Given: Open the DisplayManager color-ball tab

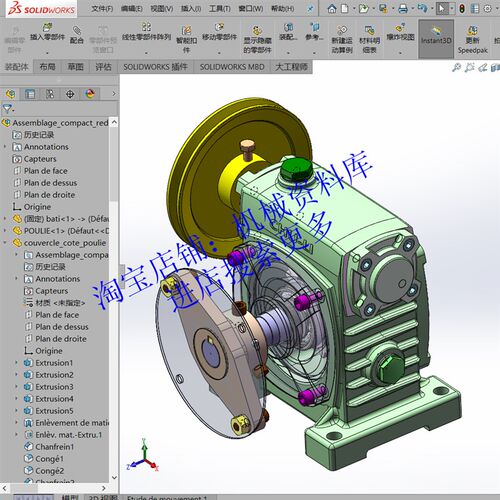Looking at the screenshot, I should (x=90, y=94).
